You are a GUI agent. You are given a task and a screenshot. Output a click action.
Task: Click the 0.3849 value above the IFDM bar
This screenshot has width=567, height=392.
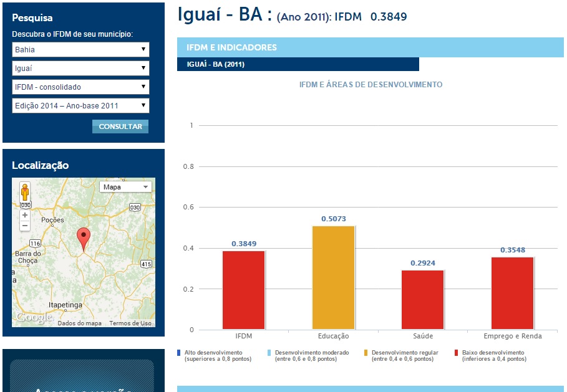(244, 244)
